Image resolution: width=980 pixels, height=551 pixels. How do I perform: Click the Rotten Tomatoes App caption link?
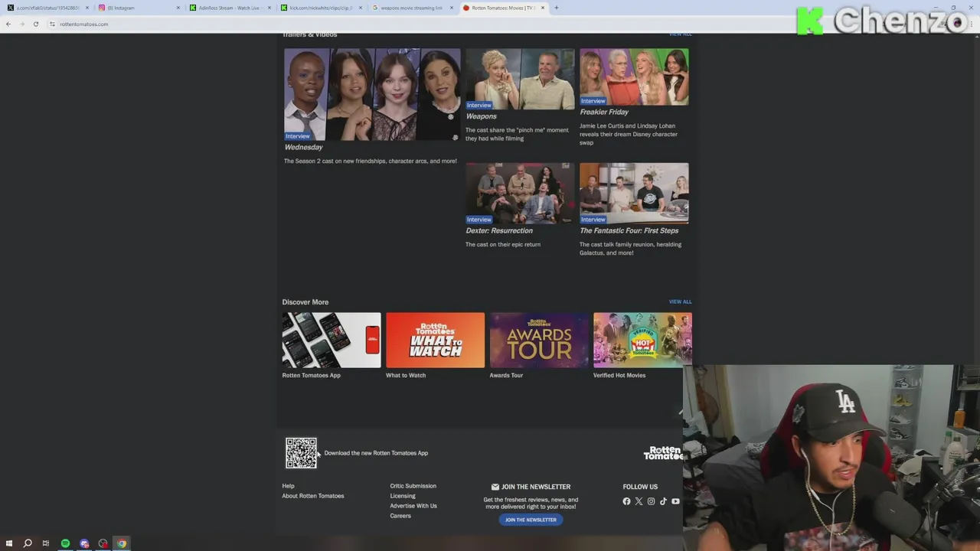(x=311, y=375)
